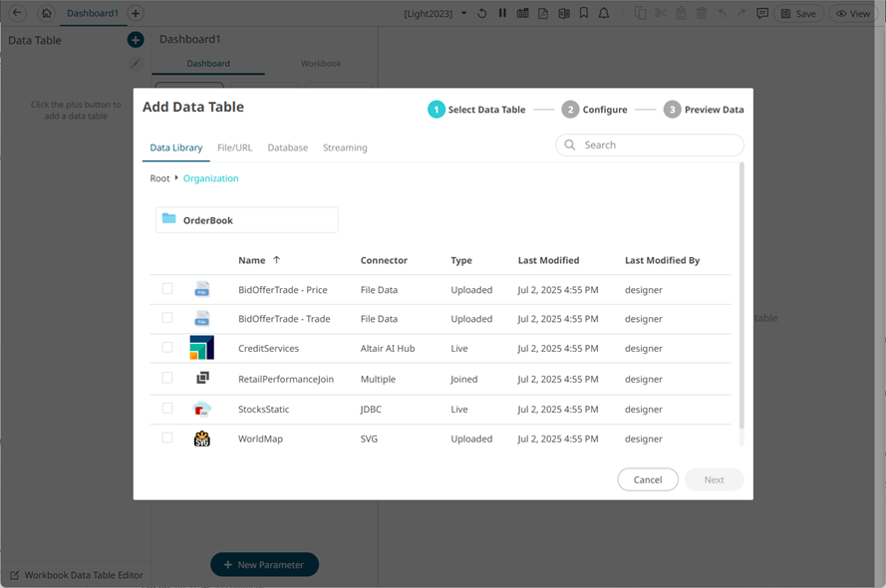Click the CreditServices Altair AI Hub icon
This screenshot has height=588, width=886.
(201, 348)
